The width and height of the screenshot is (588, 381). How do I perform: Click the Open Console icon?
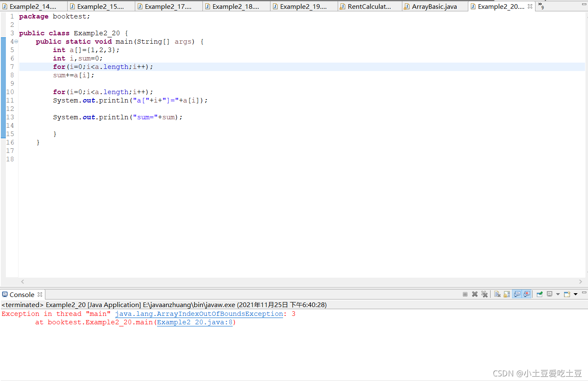568,294
